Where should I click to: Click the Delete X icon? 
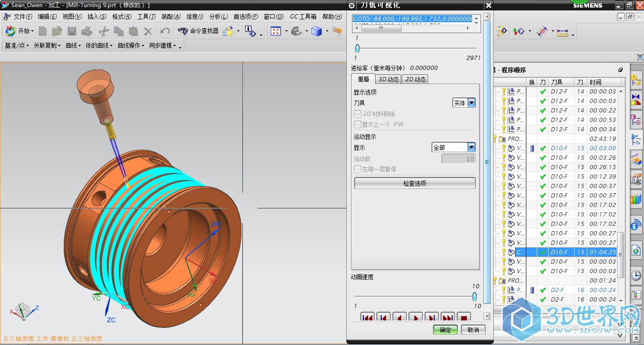click(148, 31)
